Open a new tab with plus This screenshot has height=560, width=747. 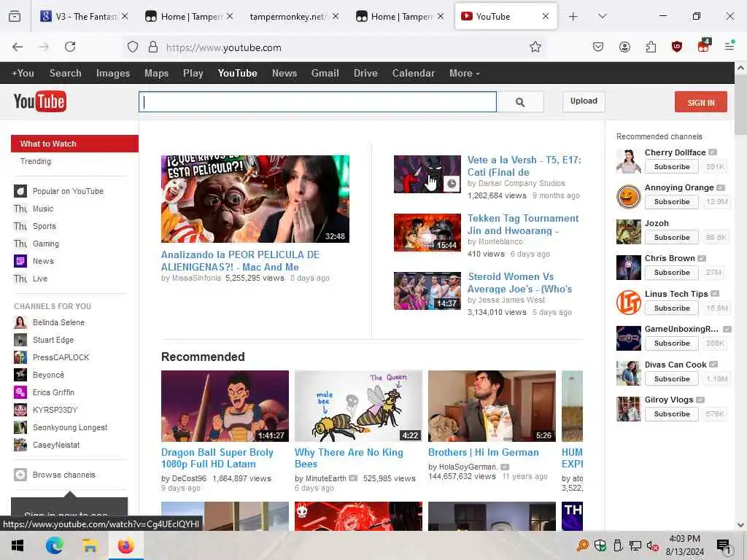[573, 17]
